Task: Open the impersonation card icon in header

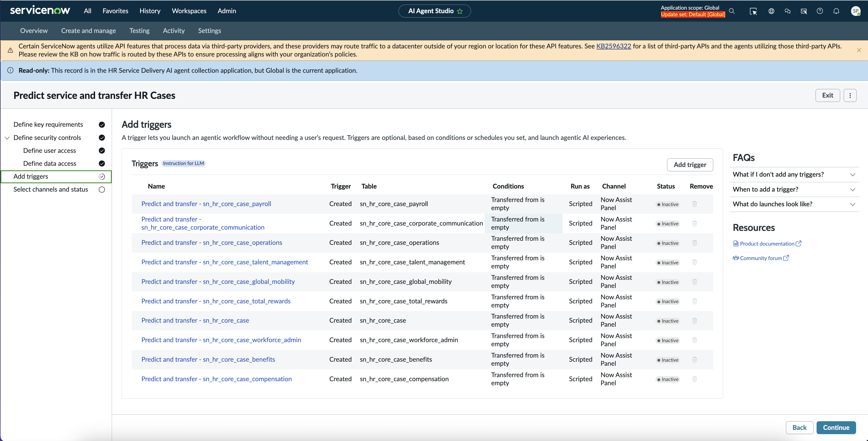Action: point(804,11)
